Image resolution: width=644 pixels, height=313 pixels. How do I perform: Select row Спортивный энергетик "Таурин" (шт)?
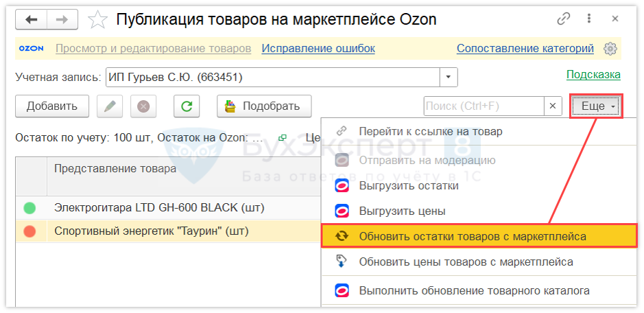pyautogui.click(x=169, y=231)
